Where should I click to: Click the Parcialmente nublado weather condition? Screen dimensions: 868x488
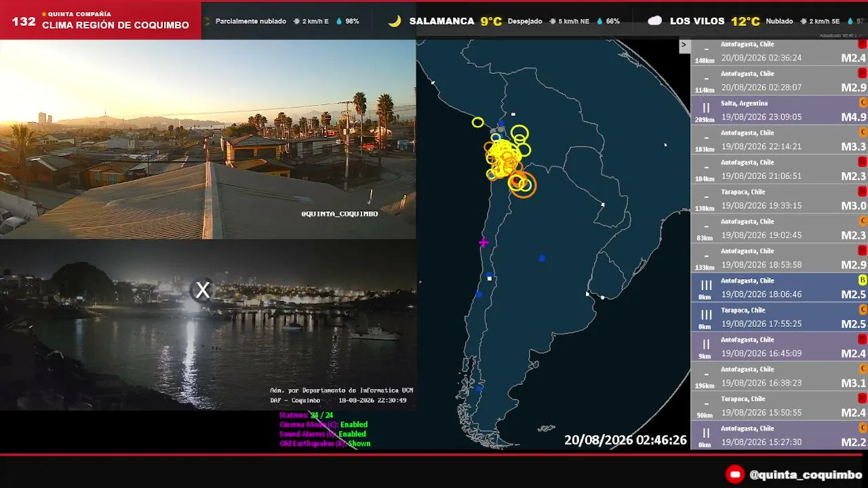pyautogui.click(x=250, y=21)
